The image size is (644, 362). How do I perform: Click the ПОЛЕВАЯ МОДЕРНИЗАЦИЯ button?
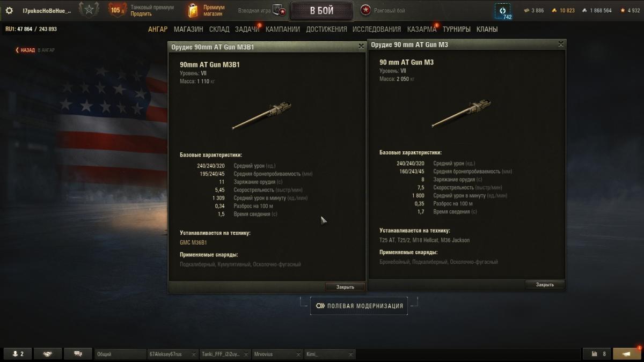coord(359,306)
